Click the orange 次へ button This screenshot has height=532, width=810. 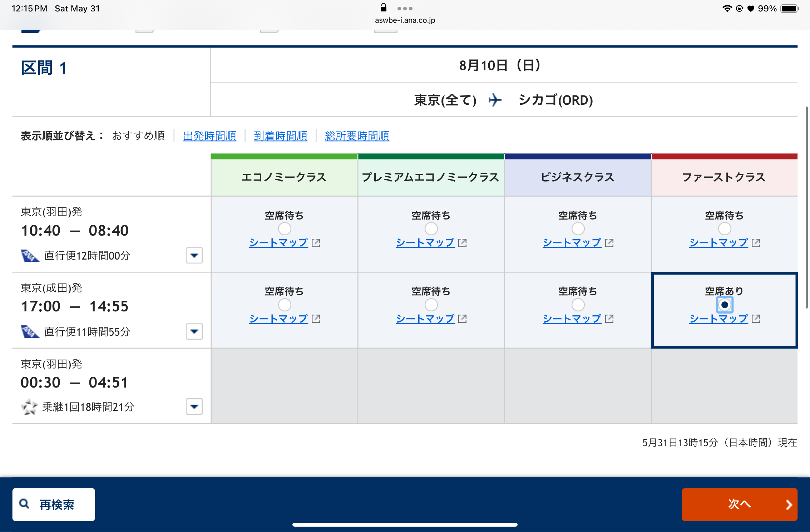740,504
